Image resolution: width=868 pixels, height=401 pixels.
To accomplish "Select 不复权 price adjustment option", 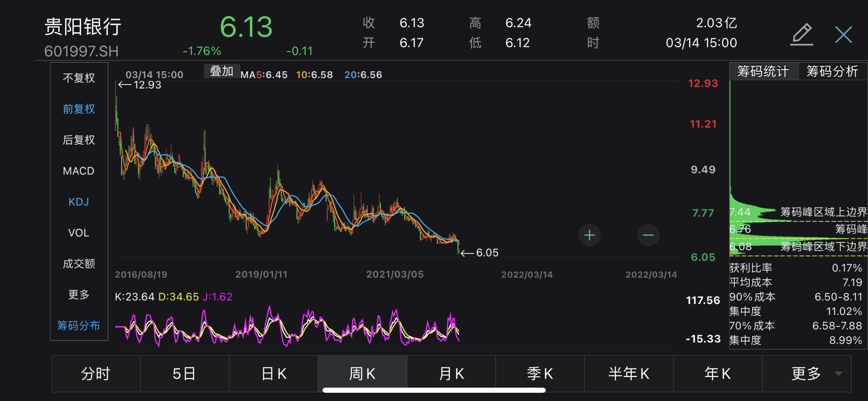I will pyautogui.click(x=79, y=78).
